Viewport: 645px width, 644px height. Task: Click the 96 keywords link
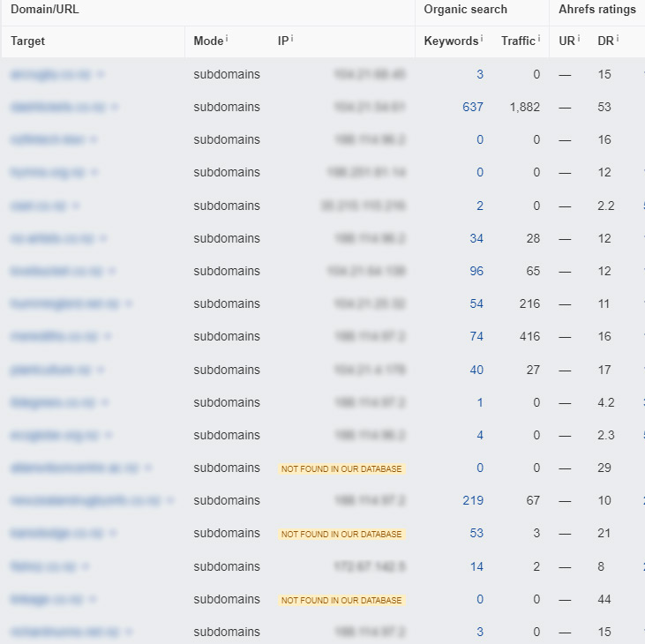tap(476, 271)
